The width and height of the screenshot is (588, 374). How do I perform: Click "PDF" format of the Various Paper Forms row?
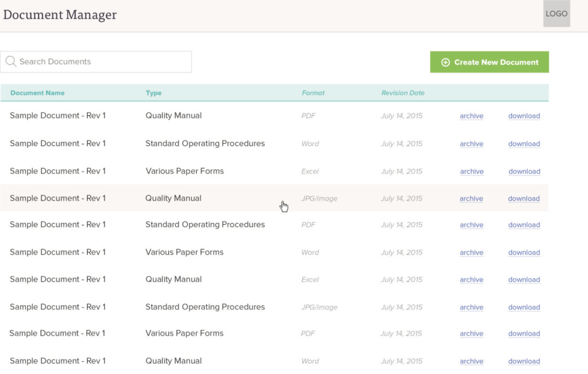(308, 333)
